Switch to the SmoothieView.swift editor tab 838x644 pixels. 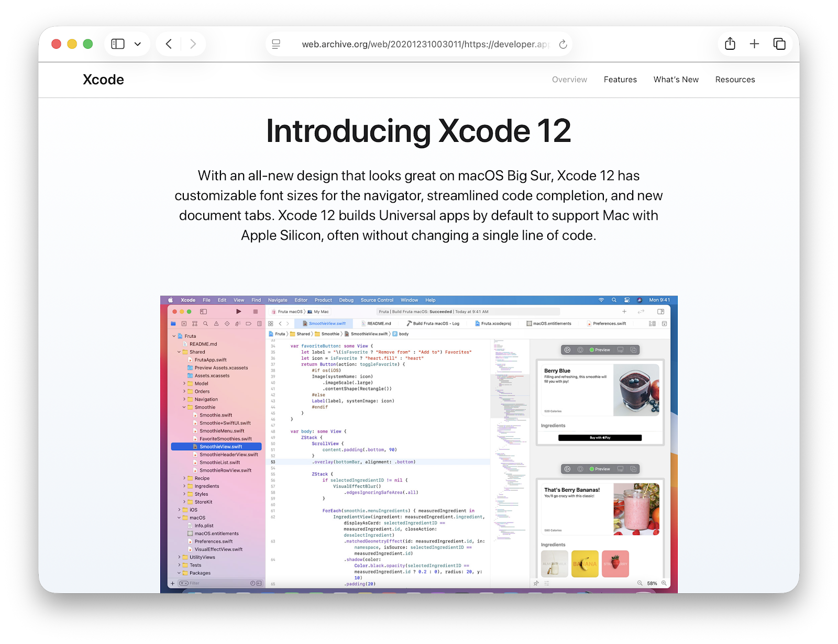(324, 324)
